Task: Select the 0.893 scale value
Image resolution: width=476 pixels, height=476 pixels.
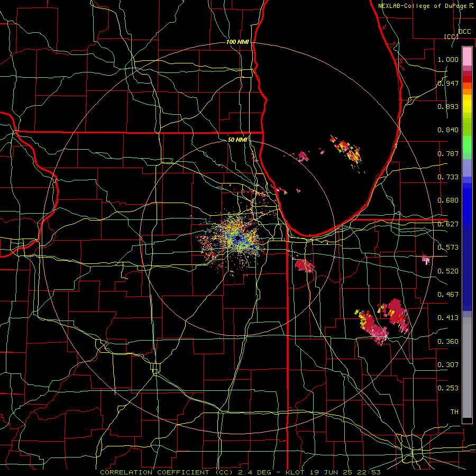Action: [448, 106]
